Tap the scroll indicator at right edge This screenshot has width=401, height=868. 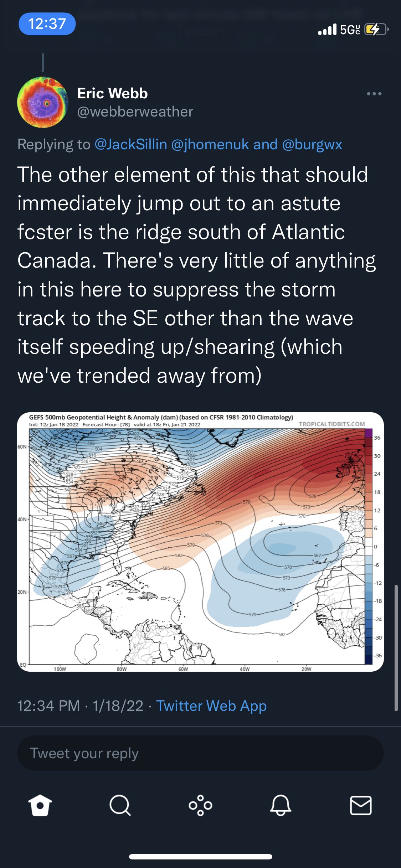396,648
